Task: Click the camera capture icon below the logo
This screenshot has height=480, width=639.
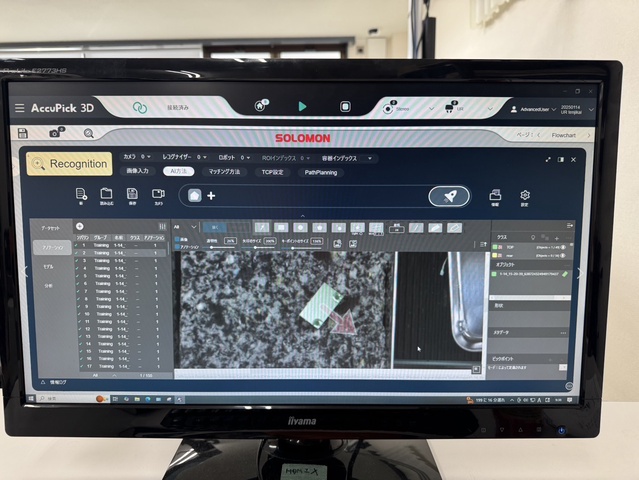Action: coord(55,133)
